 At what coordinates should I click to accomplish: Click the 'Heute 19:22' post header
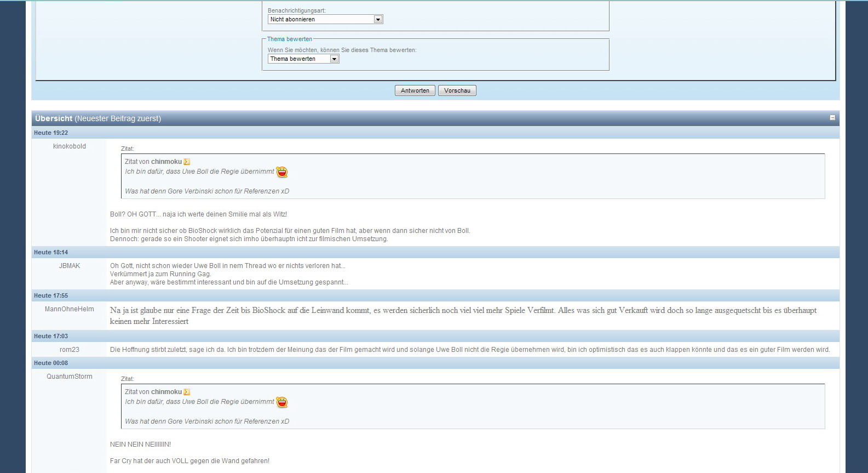point(435,133)
